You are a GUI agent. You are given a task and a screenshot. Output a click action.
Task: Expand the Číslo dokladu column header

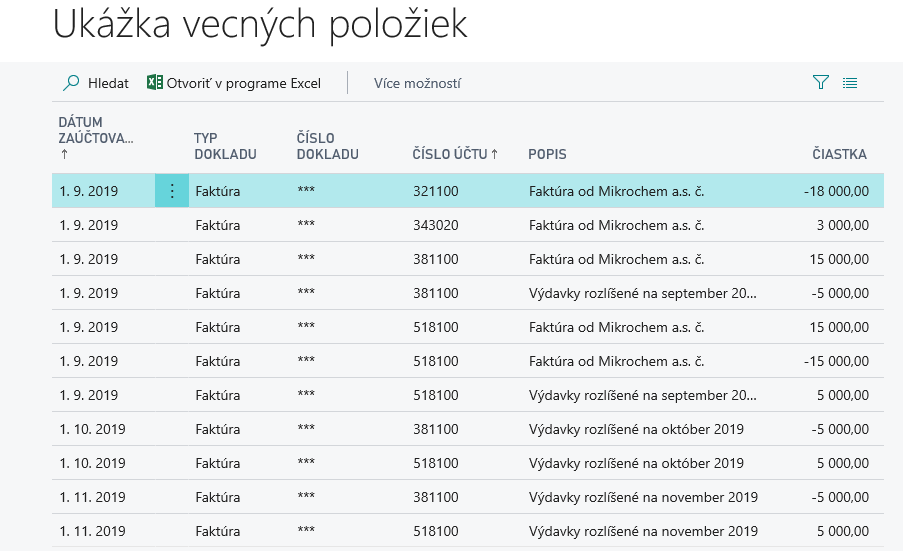(x=328, y=146)
